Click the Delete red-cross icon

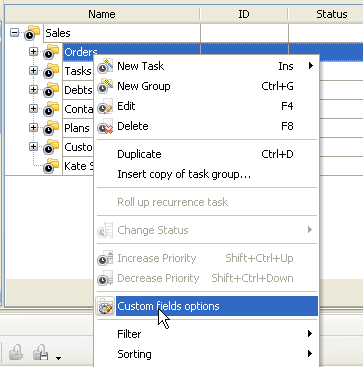coord(105,126)
